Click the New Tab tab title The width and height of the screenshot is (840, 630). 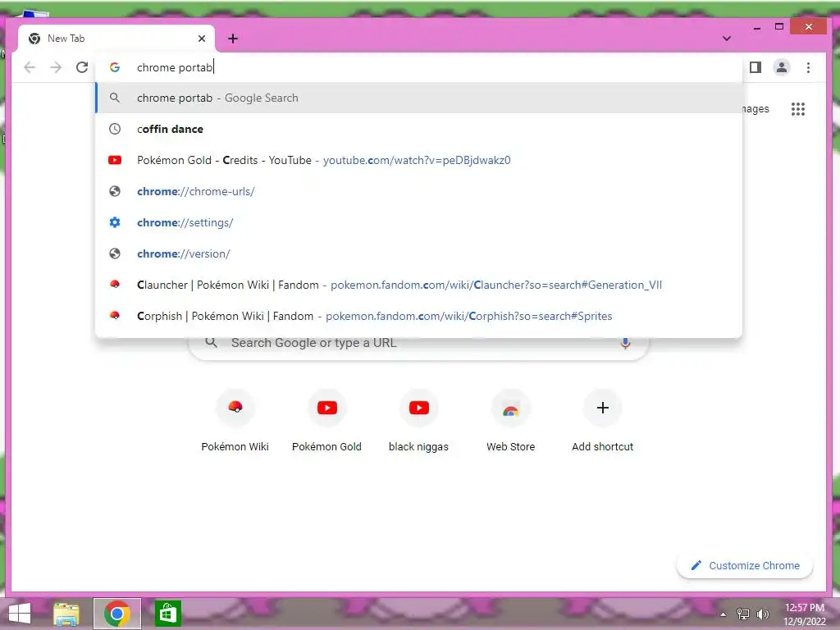tap(66, 39)
